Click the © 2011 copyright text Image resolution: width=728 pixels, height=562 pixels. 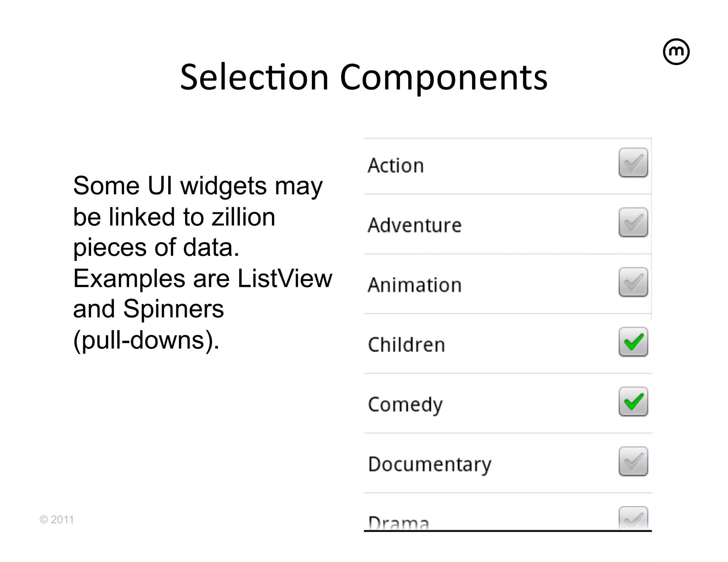(x=57, y=519)
